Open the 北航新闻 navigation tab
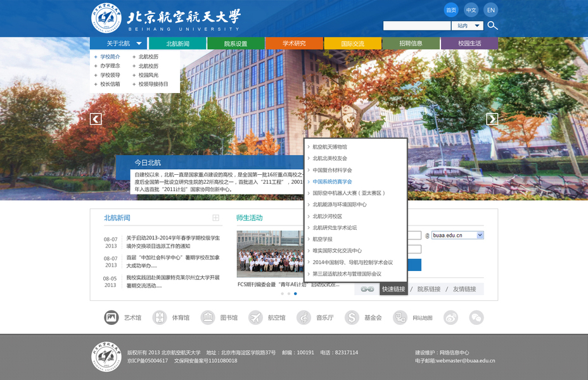The image size is (588, 380). [178, 44]
